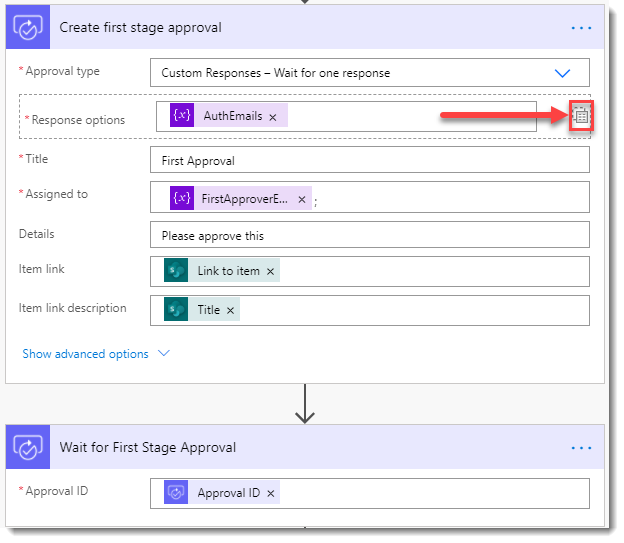Click the Title field containing First Approval
The width and height of the screenshot is (624, 543).
(369, 160)
